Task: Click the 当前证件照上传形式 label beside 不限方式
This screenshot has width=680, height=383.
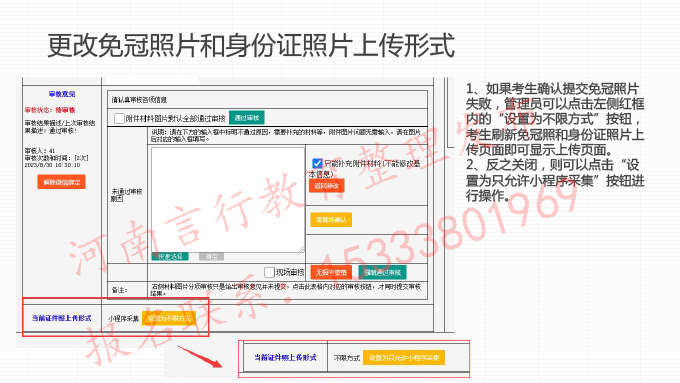Action: (x=285, y=358)
